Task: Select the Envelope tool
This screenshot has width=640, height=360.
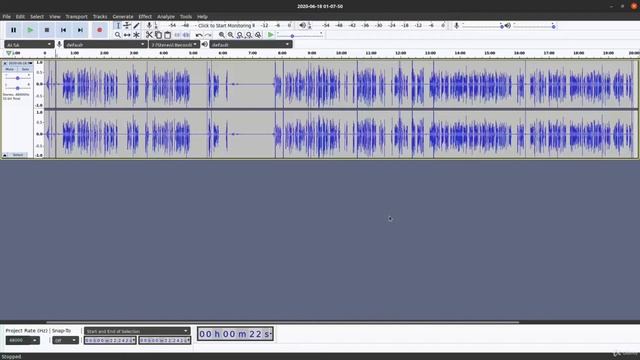Action: (127, 25)
